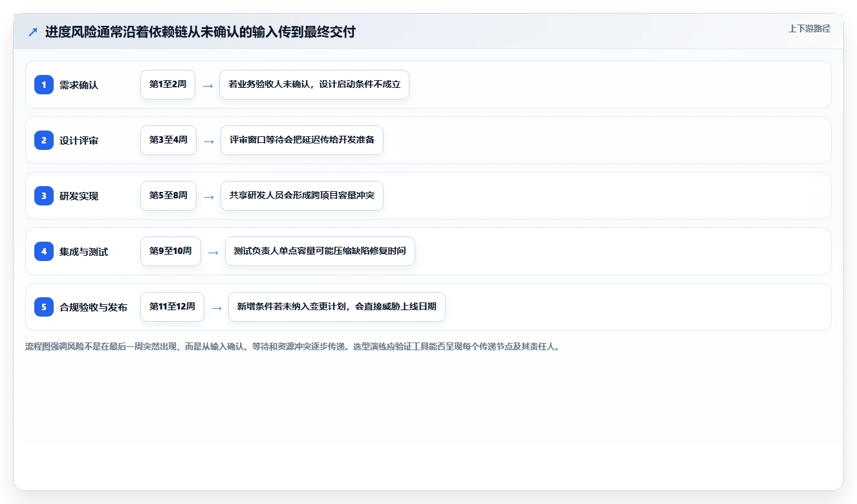Click the 需求确认 step label
The width and height of the screenshot is (857, 504).
(79, 85)
